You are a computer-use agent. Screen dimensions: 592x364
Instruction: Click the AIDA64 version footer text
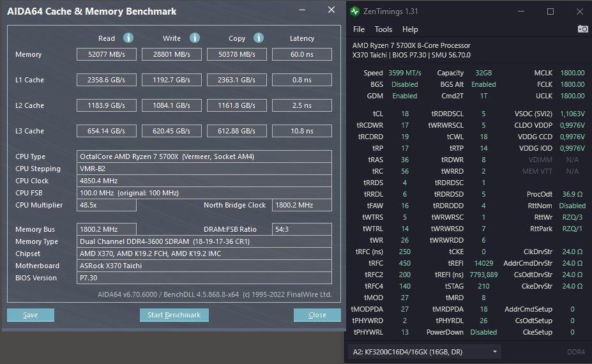(215, 294)
